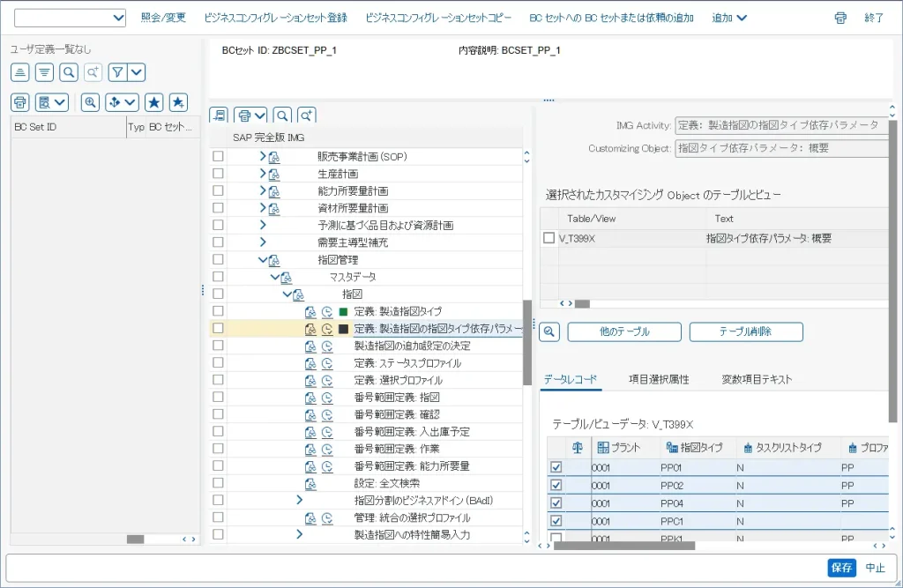Click execute icon for 製造指図の追加設定の決定

point(327,346)
